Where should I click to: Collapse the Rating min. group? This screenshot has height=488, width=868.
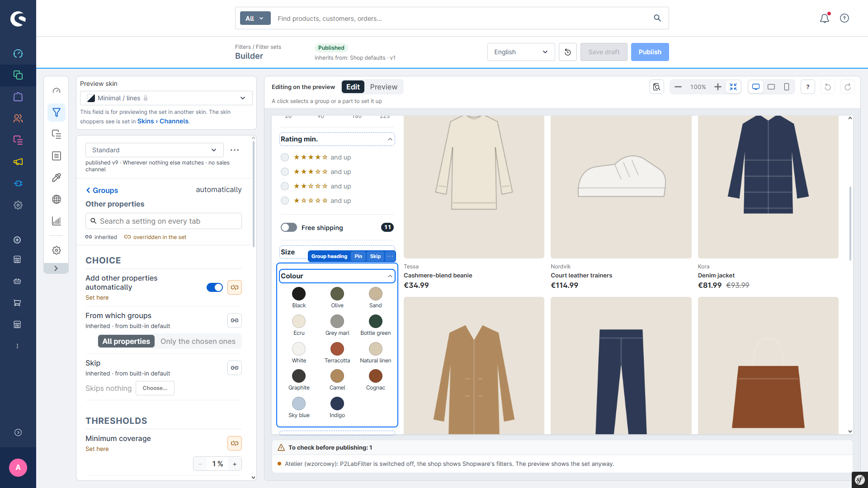tap(390, 139)
